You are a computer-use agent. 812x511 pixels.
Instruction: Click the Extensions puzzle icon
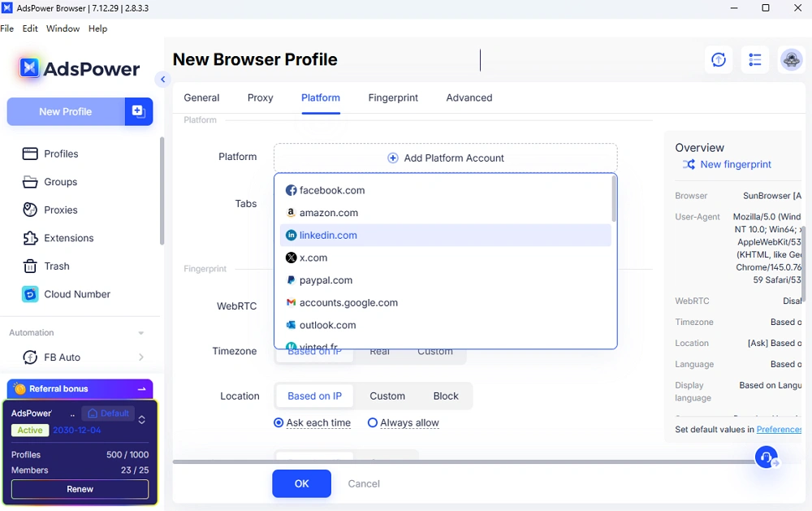30,238
